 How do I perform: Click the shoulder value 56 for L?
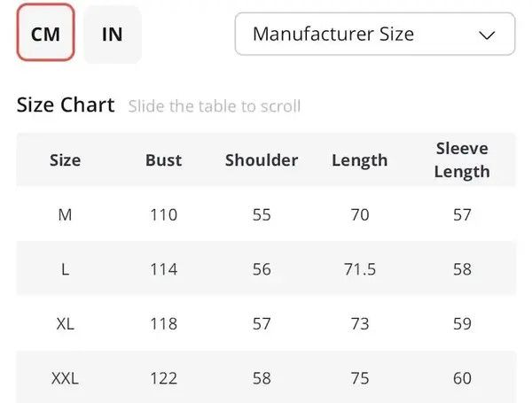(x=262, y=269)
